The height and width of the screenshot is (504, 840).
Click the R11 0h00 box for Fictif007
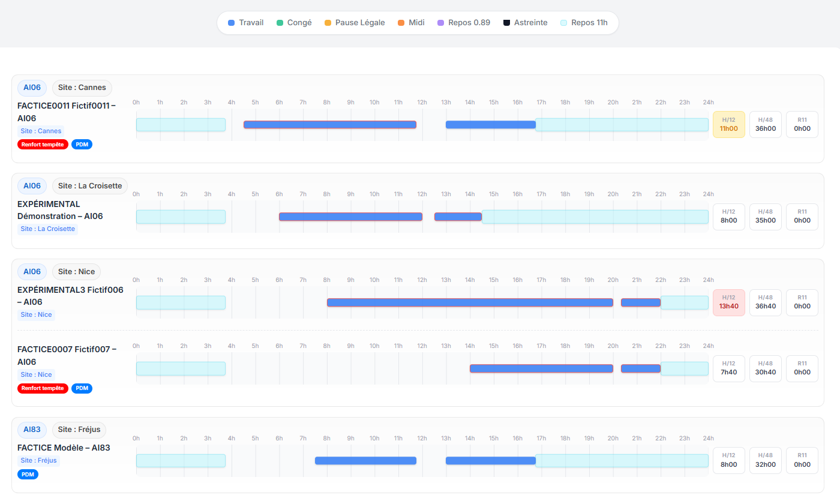[802, 368]
